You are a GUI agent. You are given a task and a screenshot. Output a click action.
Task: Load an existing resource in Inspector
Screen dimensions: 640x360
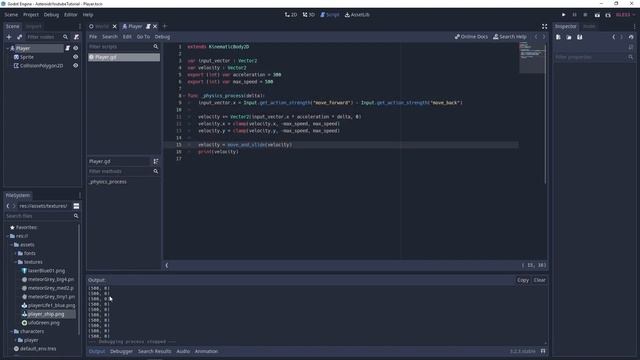click(x=569, y=37)
